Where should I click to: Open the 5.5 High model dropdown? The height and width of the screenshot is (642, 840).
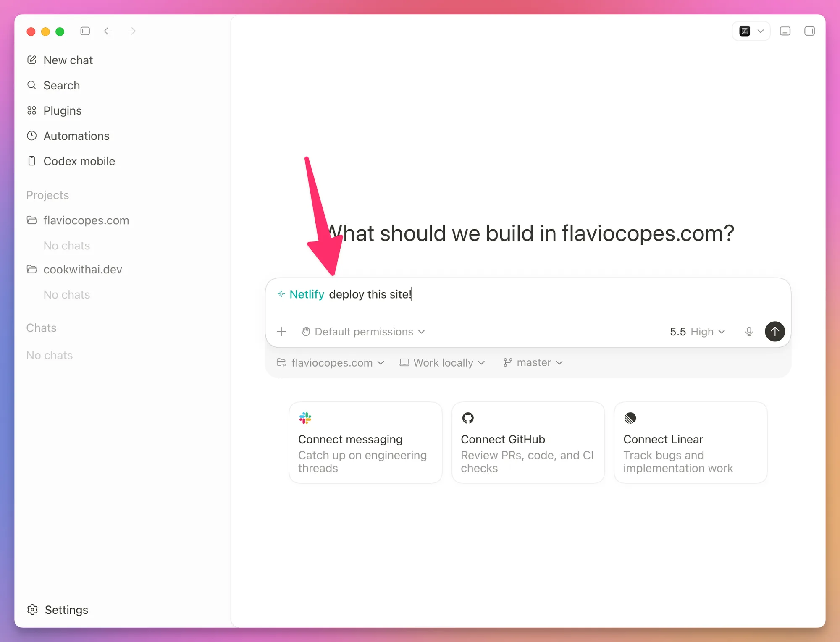[x=697, y=332]
